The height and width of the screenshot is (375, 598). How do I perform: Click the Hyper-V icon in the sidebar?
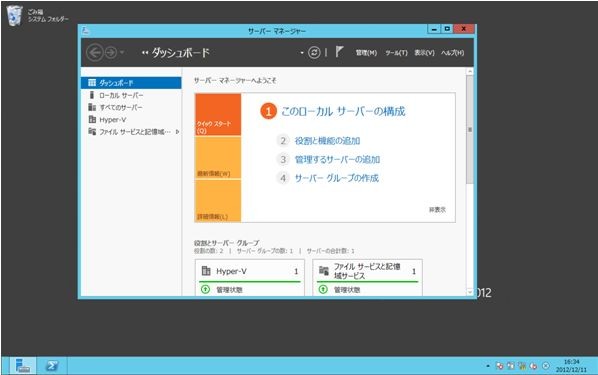[92, 119]
